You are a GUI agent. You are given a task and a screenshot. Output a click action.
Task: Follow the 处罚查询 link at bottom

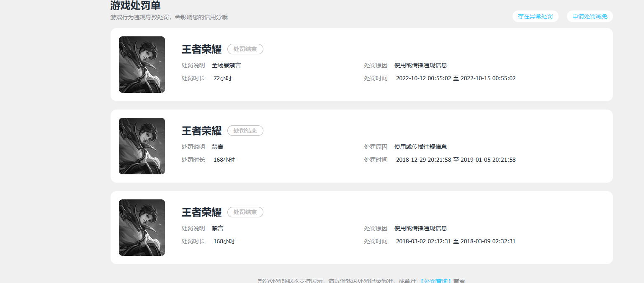point(435,281)
